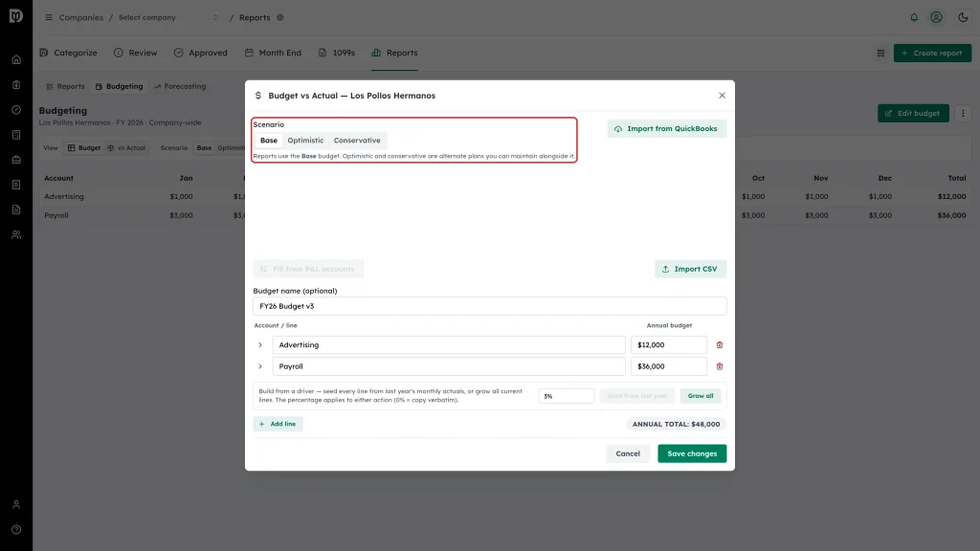Viewport: 980px width, 551px height.
Task: Click the Account column header
Action: 58,178
